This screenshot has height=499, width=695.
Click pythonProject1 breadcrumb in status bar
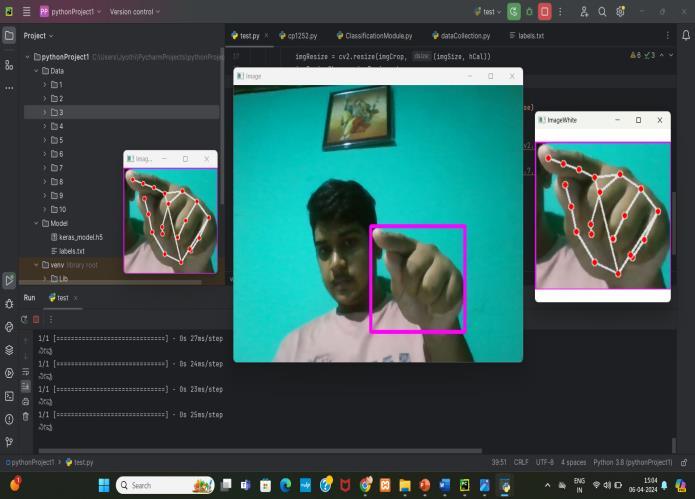[x=30, y=462]
